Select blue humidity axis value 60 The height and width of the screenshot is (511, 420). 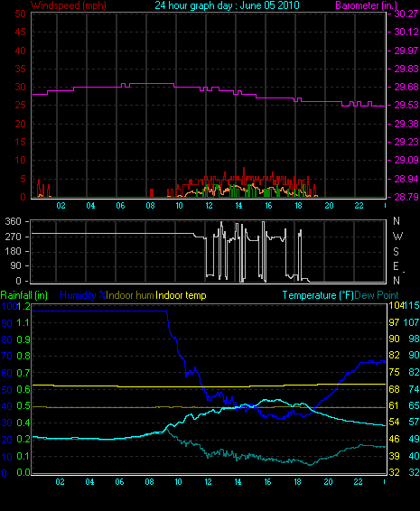point(7,373)
